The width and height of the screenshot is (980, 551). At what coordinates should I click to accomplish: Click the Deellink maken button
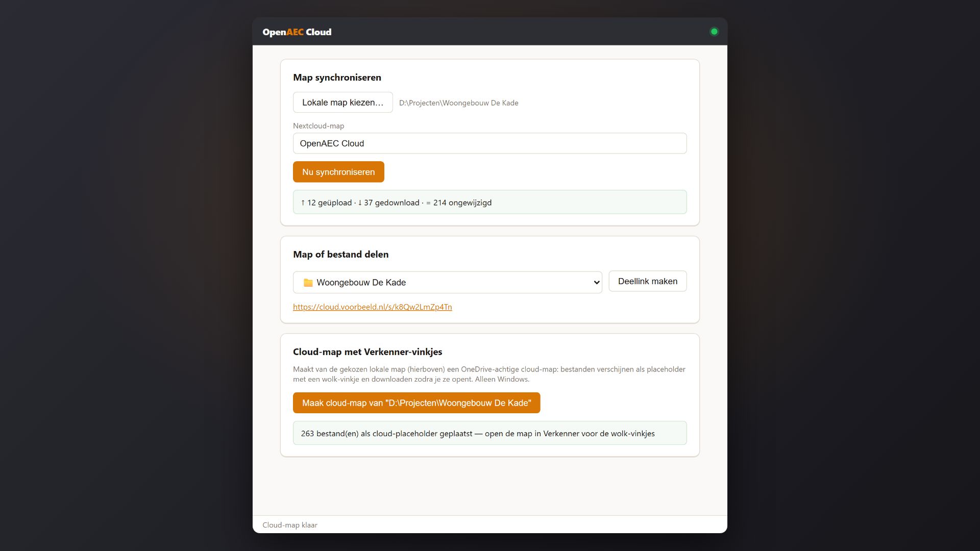pos(647,281)
